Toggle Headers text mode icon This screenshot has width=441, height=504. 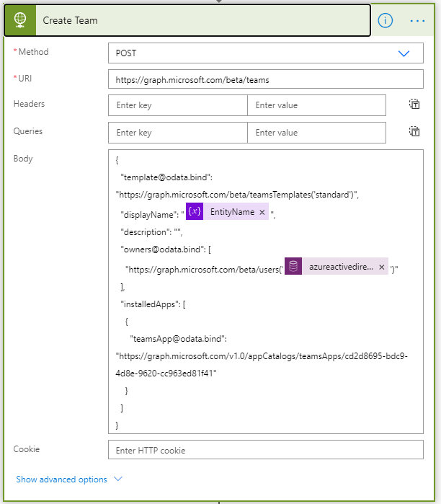(414, 105)
